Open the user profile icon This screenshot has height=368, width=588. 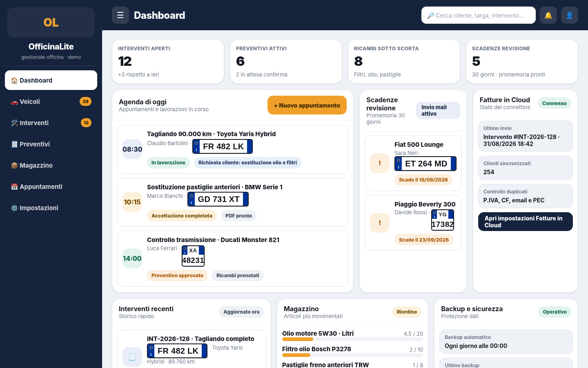click(570, 15)
